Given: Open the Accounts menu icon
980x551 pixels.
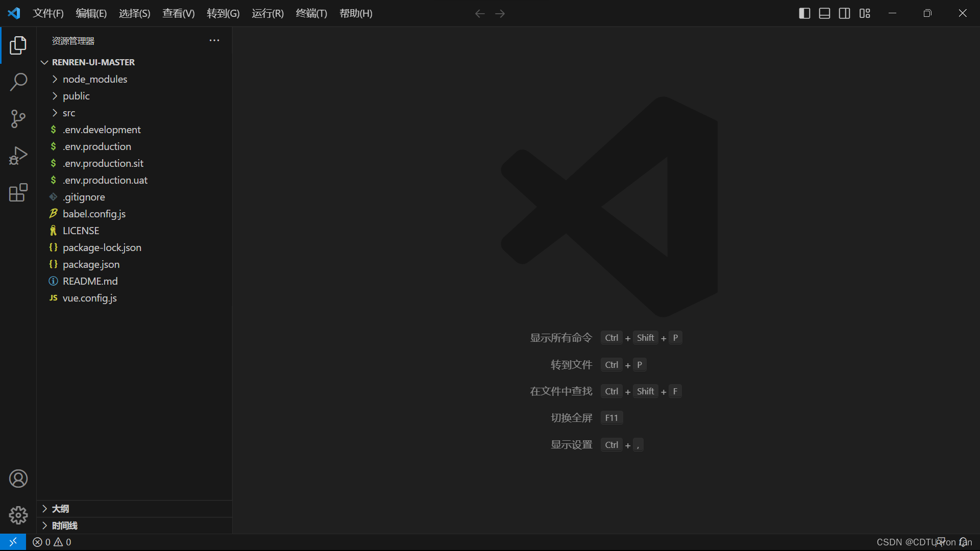Looking at the screenshot, I should [18, 479].
